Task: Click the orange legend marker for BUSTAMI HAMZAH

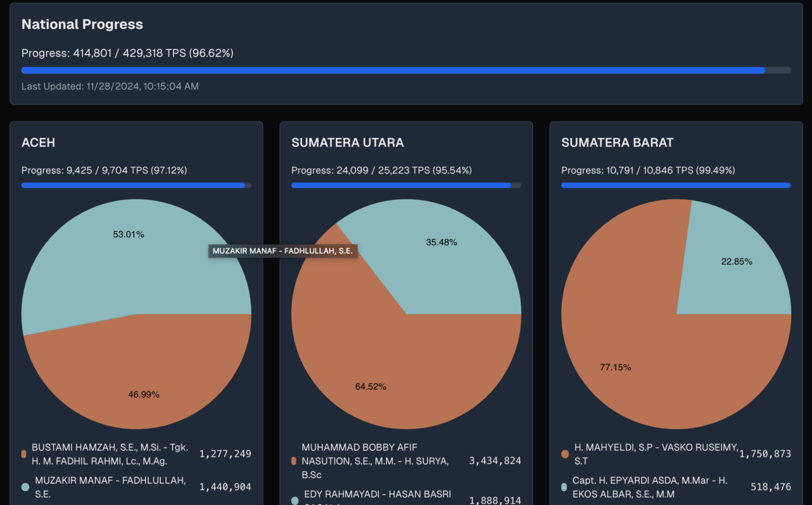Action: [x=24, y=453]
